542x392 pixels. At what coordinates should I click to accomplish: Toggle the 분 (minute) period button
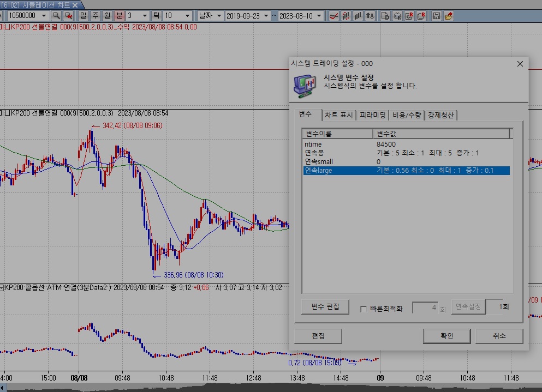[x=120, y=16]
